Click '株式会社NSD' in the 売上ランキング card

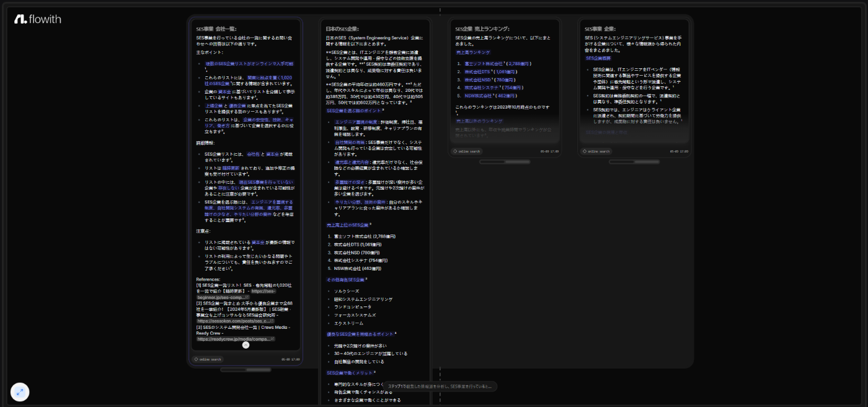tap(478, 79)
